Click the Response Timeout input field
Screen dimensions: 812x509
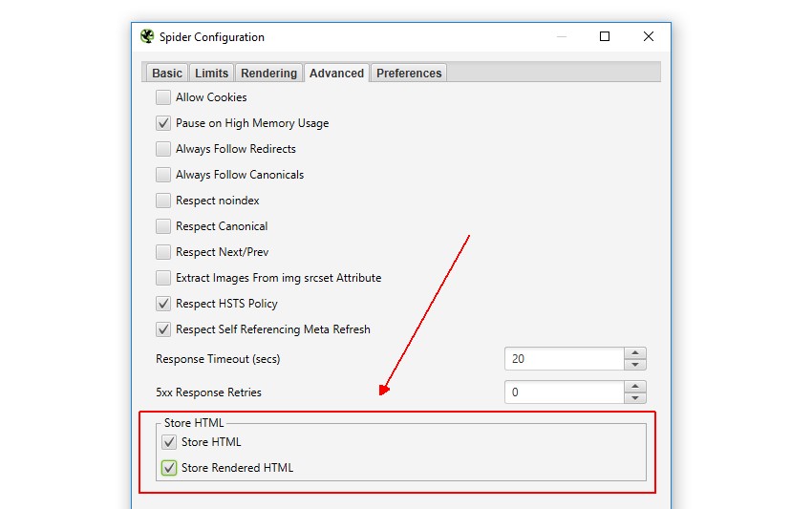point(564,359)
